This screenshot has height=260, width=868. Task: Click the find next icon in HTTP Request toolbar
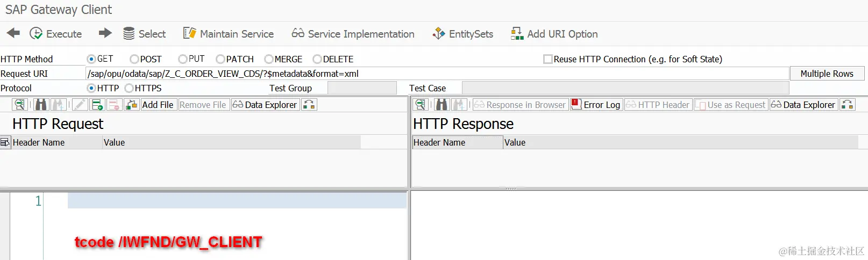coord(58,105)
